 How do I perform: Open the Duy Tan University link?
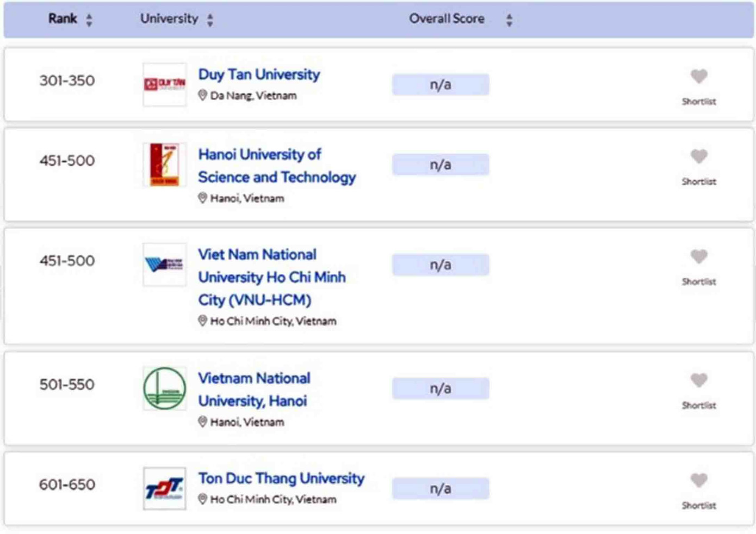click(x=259, y=74)
